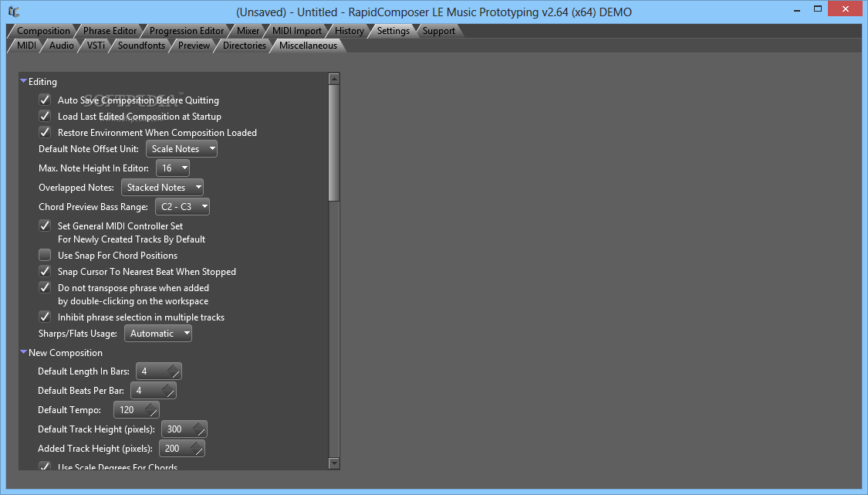This screenshot has width=868, height=495.
Task: Collapse the New Composition section
Action: point(24,352)
